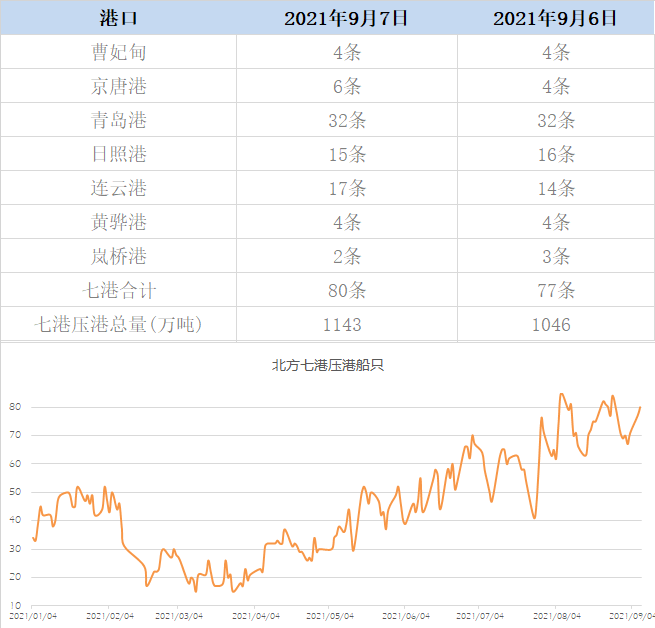655x628 pixels.
Task: Click the 16条 value for 日照港
Action: click(556, 154)
